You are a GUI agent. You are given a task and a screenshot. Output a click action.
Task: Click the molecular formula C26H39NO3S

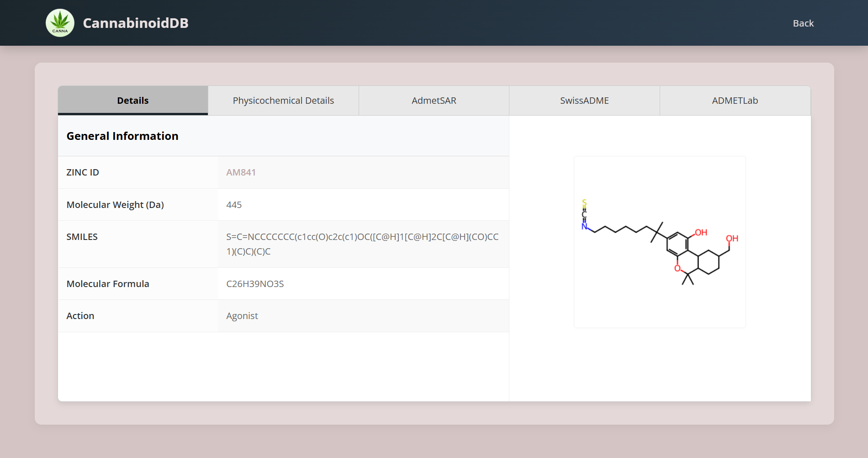coord(255,284)
